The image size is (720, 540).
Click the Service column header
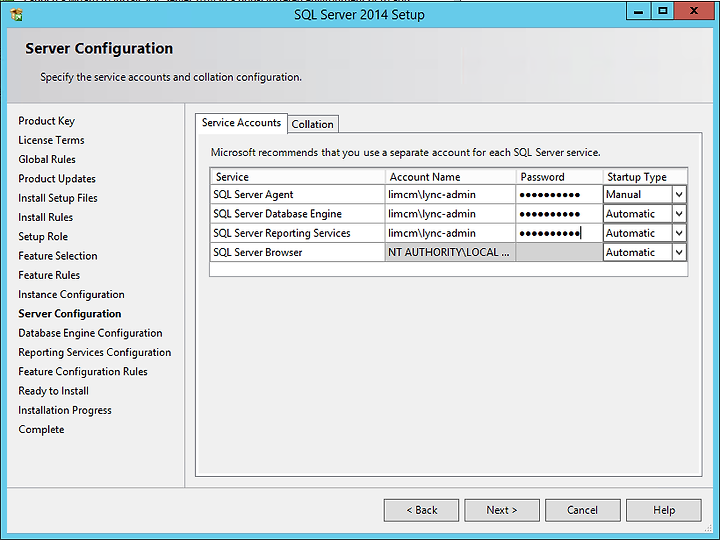pos(298,177)
